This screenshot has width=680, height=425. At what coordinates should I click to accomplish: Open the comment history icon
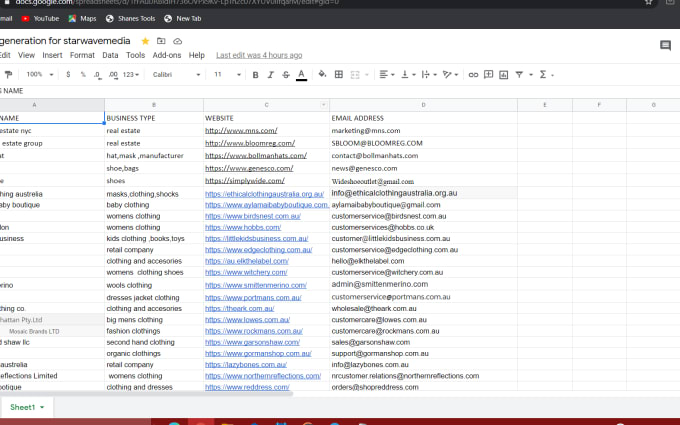point(665,45)
